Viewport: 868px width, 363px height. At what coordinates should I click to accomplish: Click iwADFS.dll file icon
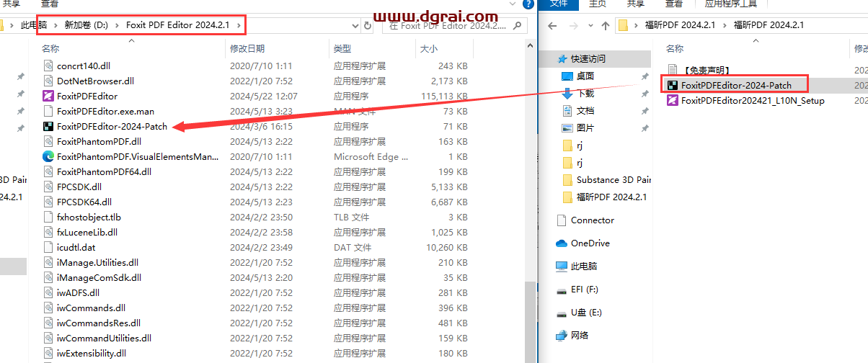coord(48,292)
